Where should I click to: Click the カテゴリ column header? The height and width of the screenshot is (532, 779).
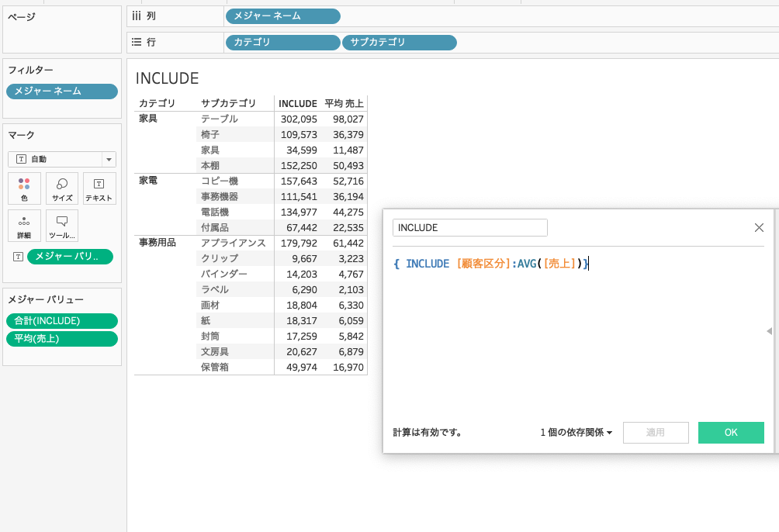point(157,103)
